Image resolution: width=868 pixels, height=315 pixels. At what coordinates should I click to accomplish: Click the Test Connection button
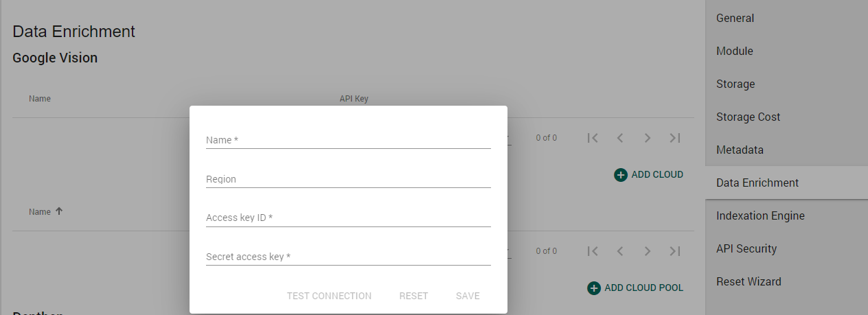pyautogui.click(x=329, y=296)
